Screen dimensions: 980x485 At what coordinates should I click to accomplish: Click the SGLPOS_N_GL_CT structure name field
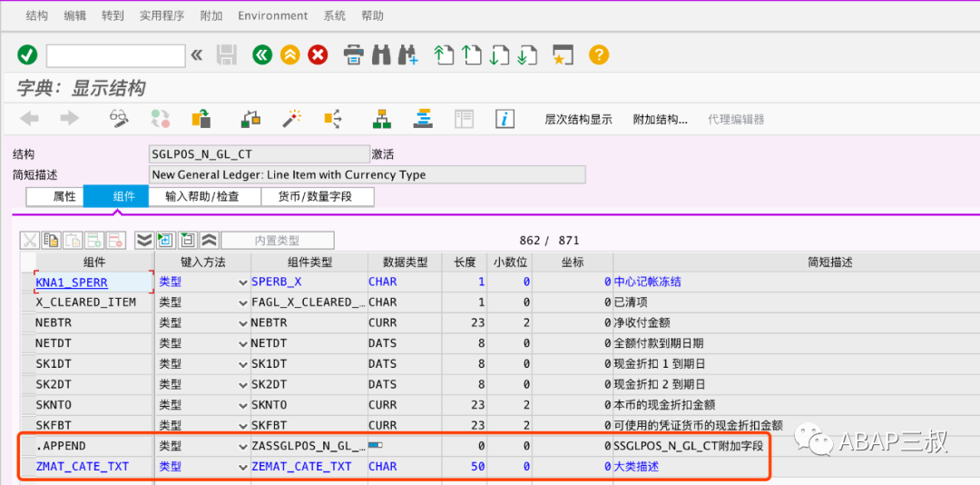[260, 154]
